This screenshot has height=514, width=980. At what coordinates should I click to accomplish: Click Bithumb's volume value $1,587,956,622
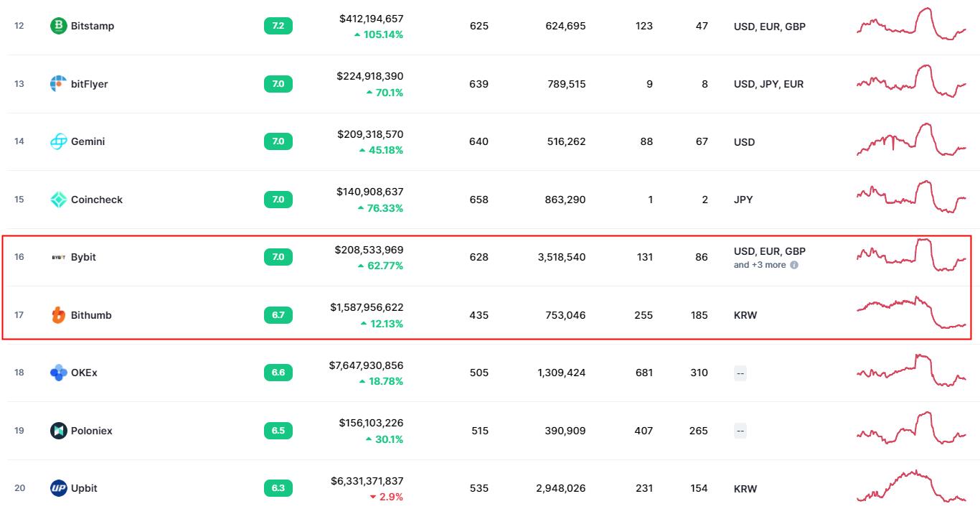[x=367, y=307]
